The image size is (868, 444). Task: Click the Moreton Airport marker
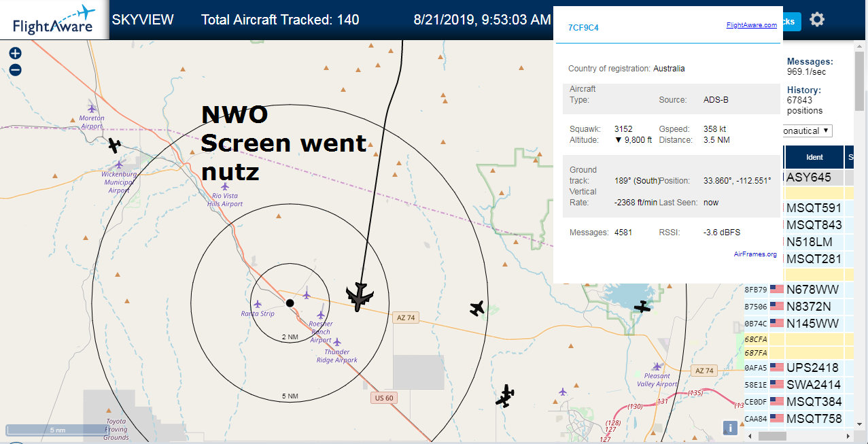(x=92, y=107)
